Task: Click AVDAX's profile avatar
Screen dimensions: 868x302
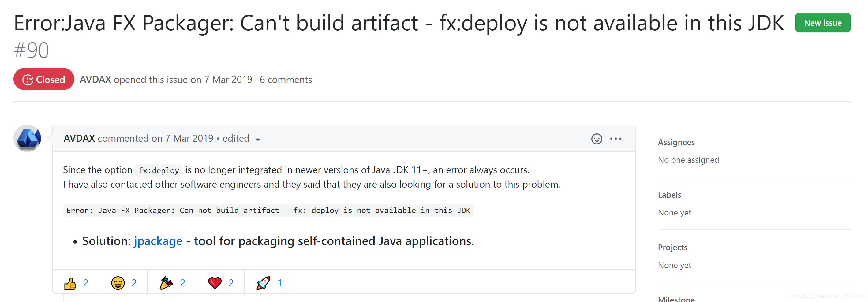Action: click(x=27, y=138)
